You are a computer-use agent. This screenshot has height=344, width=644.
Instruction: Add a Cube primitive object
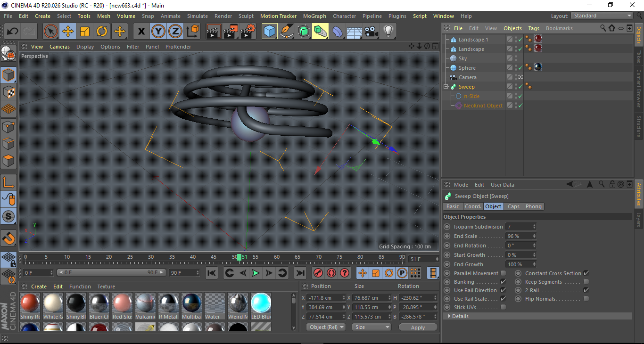pos(270,32)
